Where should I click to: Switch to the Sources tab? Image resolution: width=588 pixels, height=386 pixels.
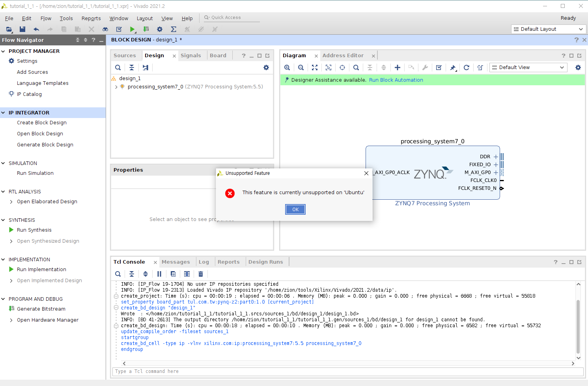point(125,56)
